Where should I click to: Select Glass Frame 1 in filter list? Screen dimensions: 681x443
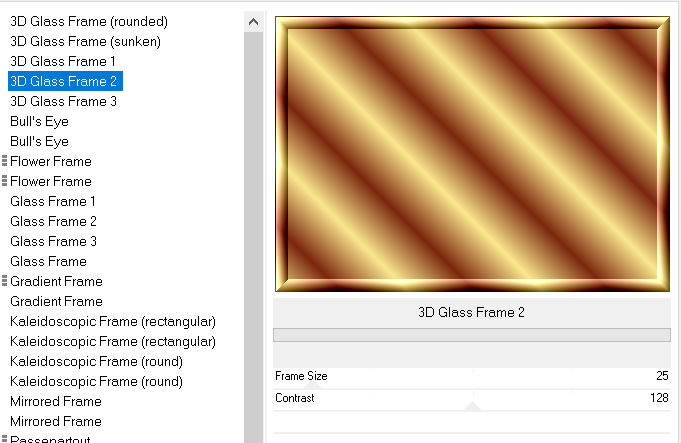53,201
